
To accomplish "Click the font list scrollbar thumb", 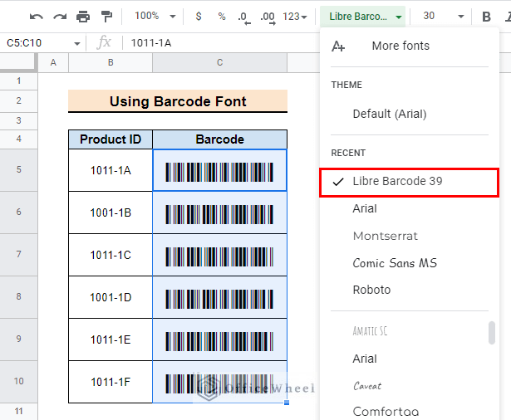I will point(492,333).
